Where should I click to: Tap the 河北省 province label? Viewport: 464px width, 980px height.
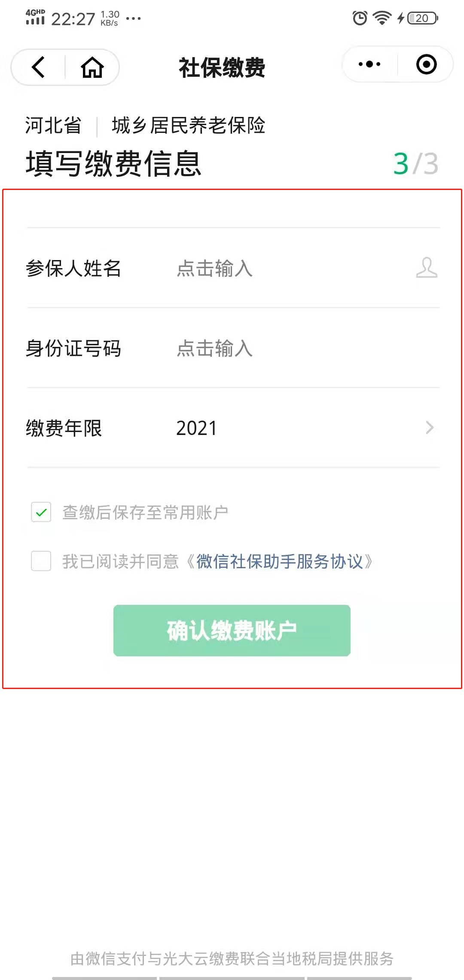[x=53, y=126]
